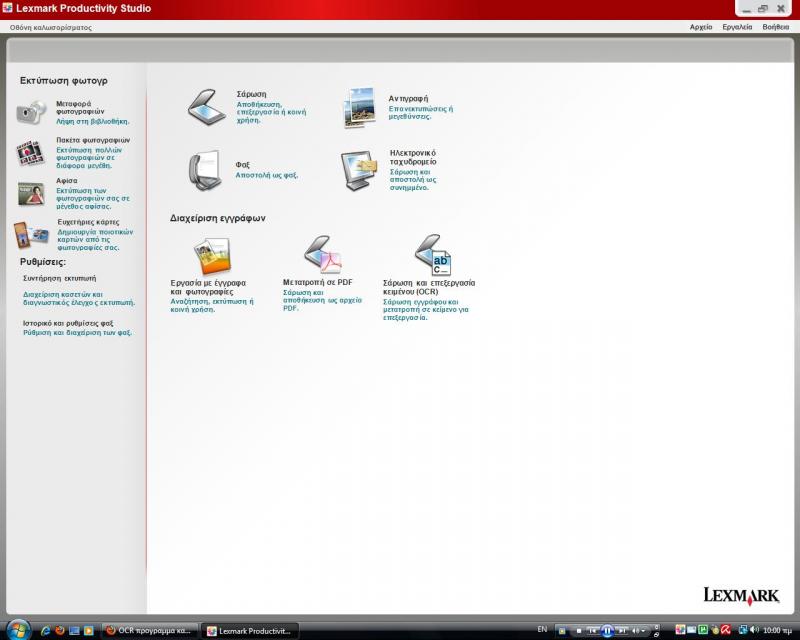Click the 'Σάρωση' title text
Screen dimensions: 800x640
pyautogui.click(x=251, y=94)
